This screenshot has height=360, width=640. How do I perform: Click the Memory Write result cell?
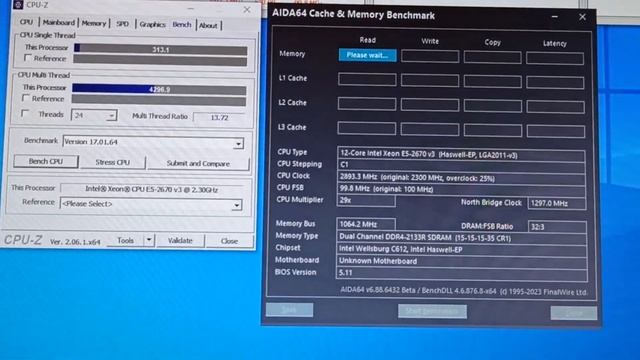click(430, 56)
